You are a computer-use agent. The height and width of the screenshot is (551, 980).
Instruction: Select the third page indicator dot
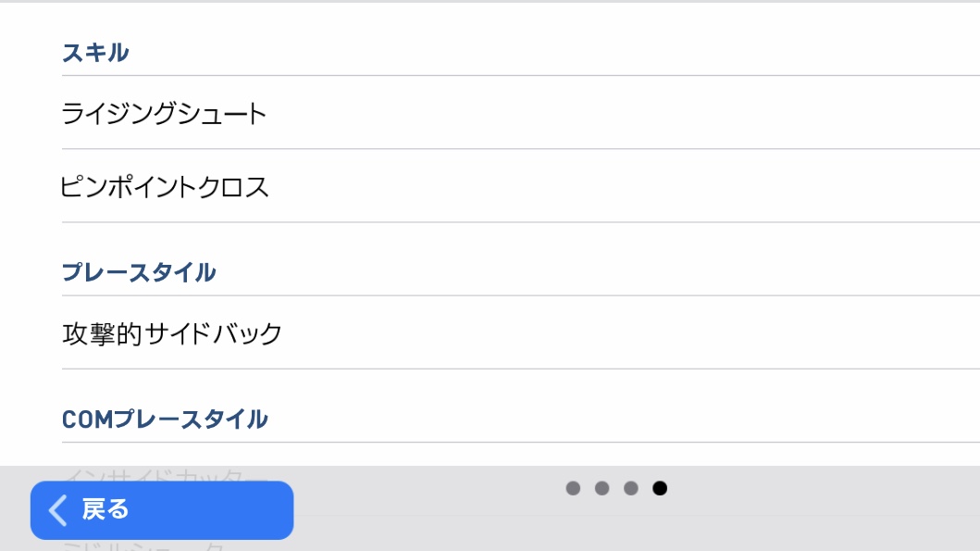point(630,488)
